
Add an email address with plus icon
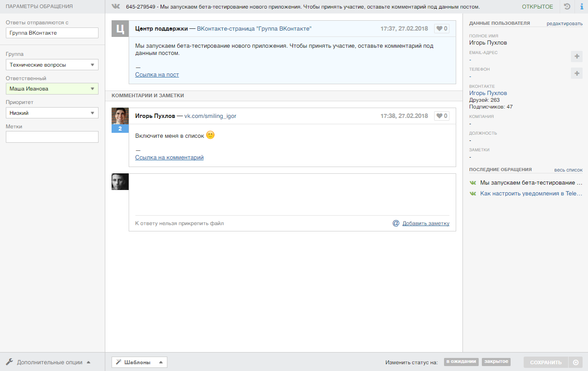pyautogui.click(x=577, y=56)
